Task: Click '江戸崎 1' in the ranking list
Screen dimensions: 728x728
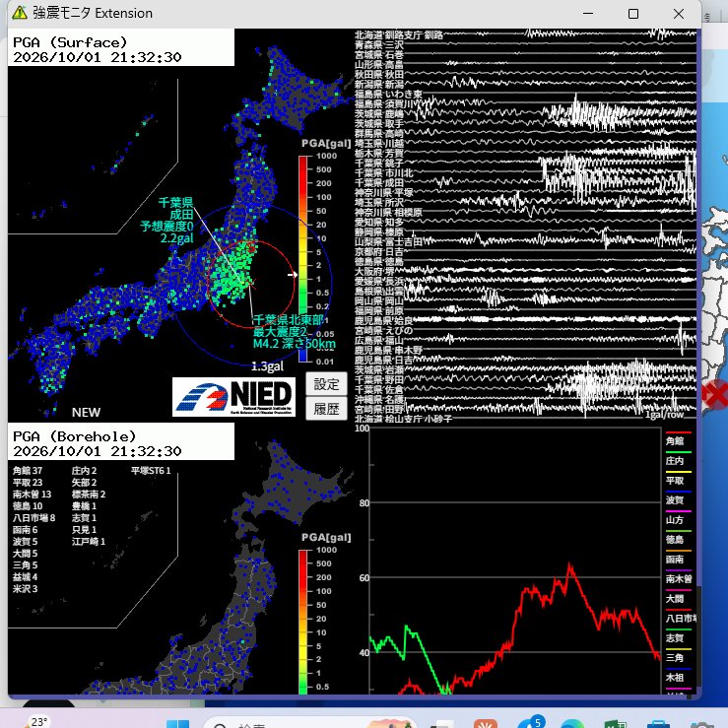Action: pyautogui.click(x=89, y=542)
